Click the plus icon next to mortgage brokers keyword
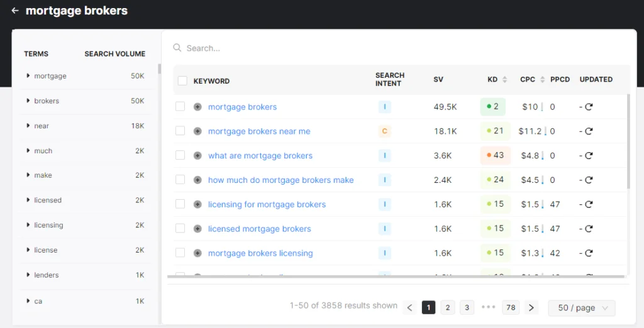Image resolution: width=644 pixels, height=328 pixels. point(197,107)
